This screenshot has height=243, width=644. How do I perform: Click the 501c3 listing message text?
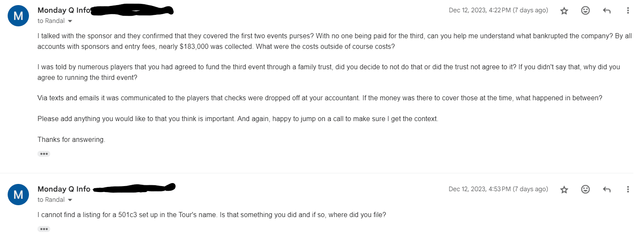[x=212, y=215]
